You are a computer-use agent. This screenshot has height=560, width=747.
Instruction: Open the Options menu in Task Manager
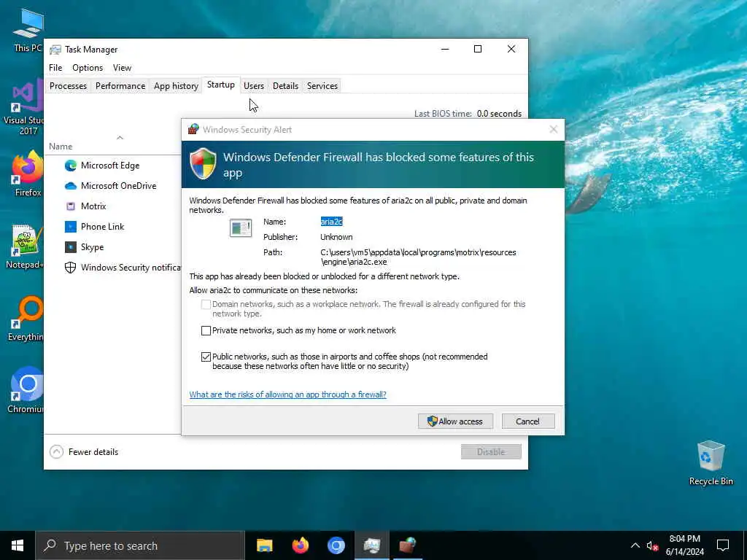tap(88, 68)
